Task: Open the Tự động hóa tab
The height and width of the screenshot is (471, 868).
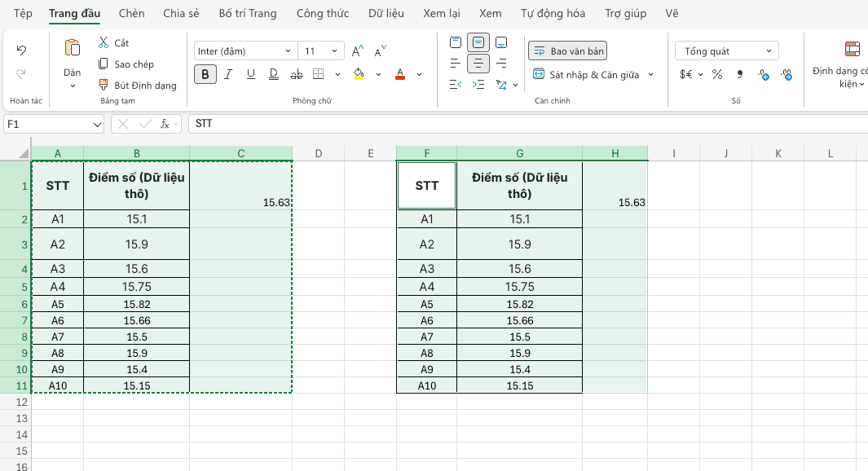Action: (x=553, y=13)
